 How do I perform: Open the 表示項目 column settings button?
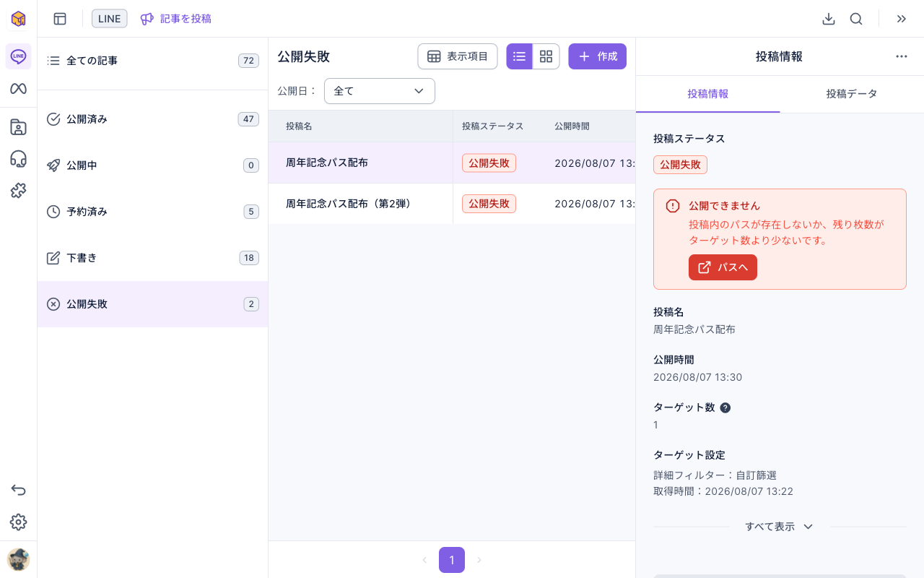(x=458, y=56)
